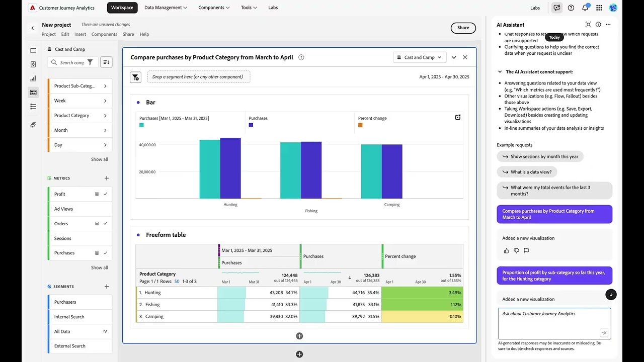Open AI Assistant info icon

tap(598, 25)
